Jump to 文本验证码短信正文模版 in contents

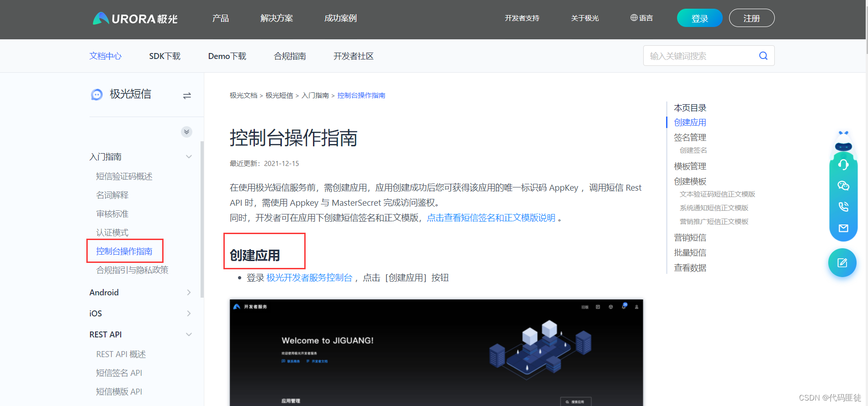[x=717, y=194]
